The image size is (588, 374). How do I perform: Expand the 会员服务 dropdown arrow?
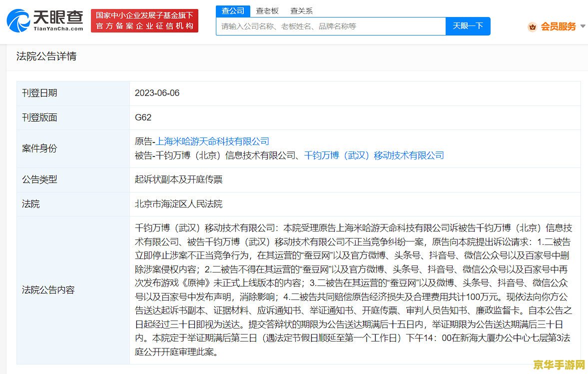pos(583,26)
